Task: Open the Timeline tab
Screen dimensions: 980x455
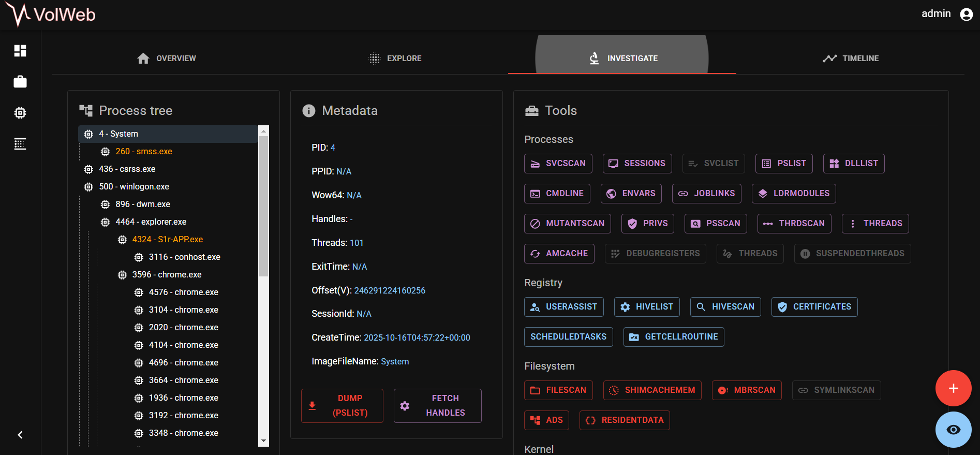Action: click(x=850, y=58)
